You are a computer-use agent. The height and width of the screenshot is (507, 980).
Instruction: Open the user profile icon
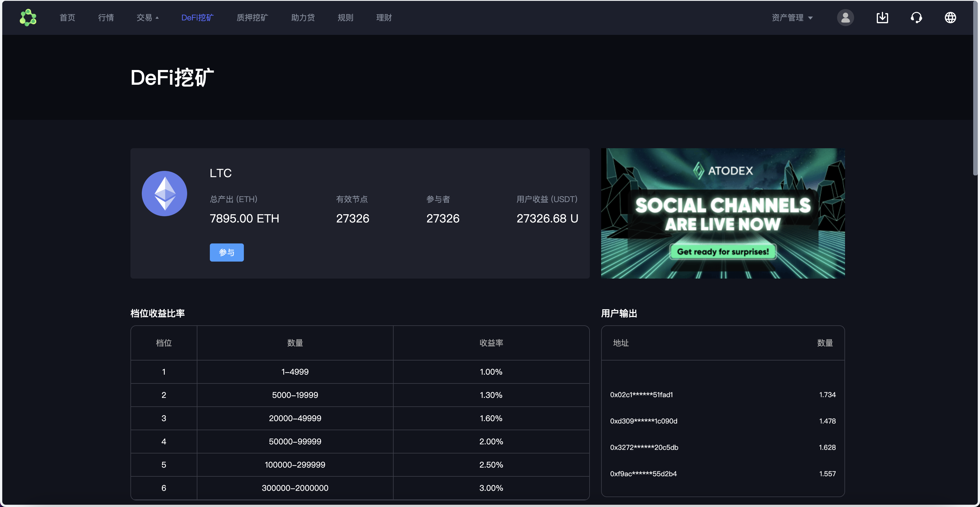point(845,18)
